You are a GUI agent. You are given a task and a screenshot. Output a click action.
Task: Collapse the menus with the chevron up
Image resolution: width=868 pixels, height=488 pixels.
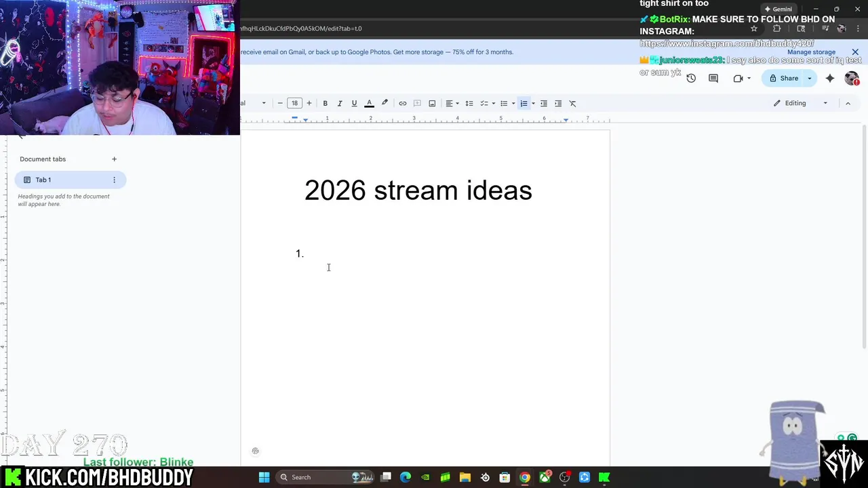coord(848,103)
